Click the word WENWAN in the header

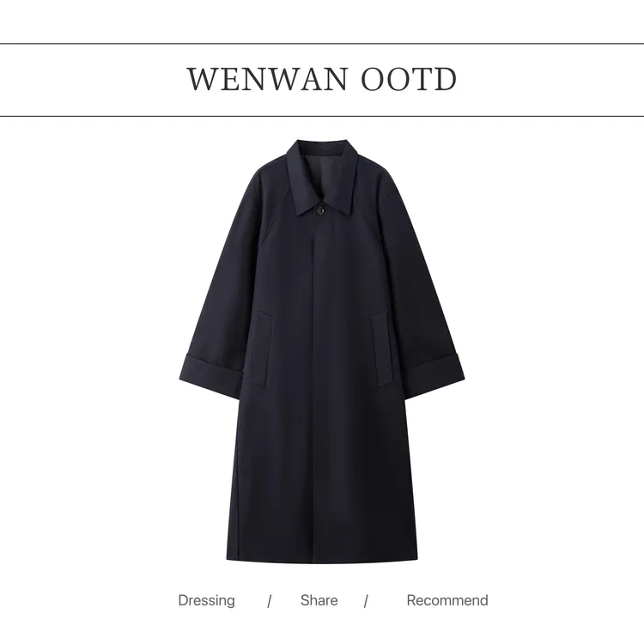pyautogui.click(x=267, y=79)
